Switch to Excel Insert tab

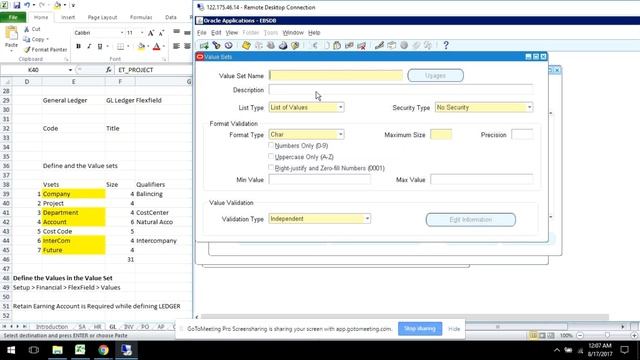click(68, 17)
